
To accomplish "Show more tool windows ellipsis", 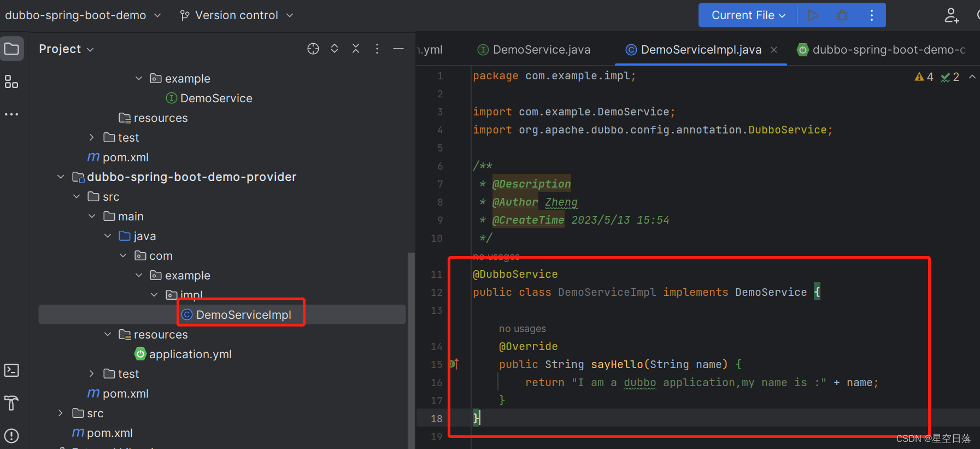I will [x=11, y=114].
